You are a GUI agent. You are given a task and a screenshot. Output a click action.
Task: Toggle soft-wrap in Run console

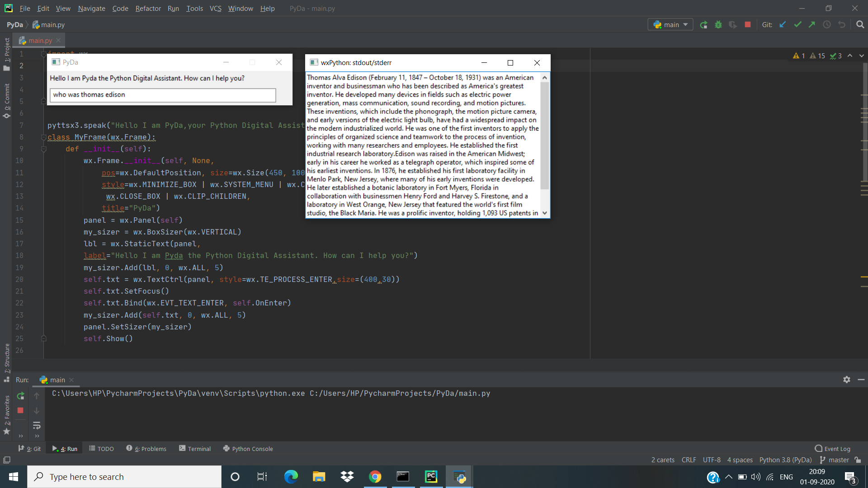(x=37, y=425)
